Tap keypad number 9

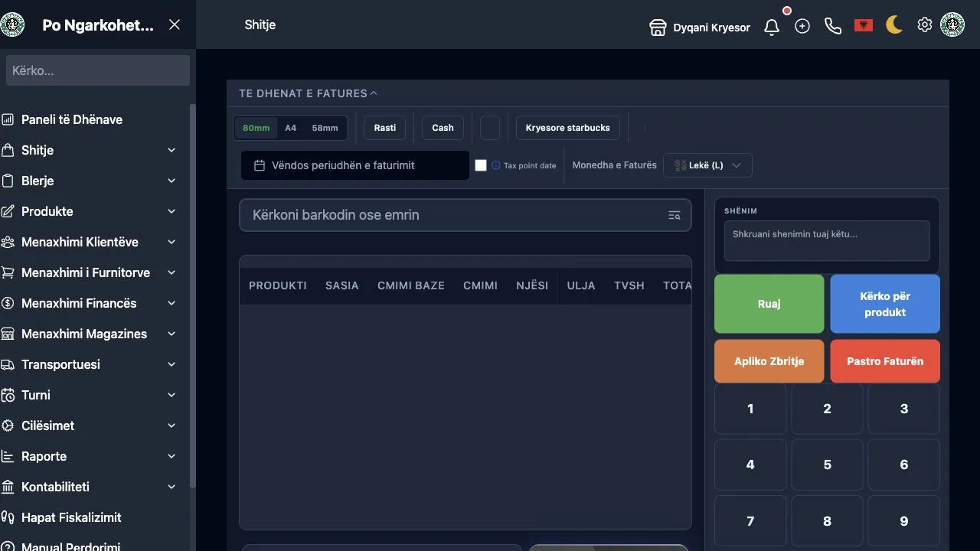(x=904, y=521)
